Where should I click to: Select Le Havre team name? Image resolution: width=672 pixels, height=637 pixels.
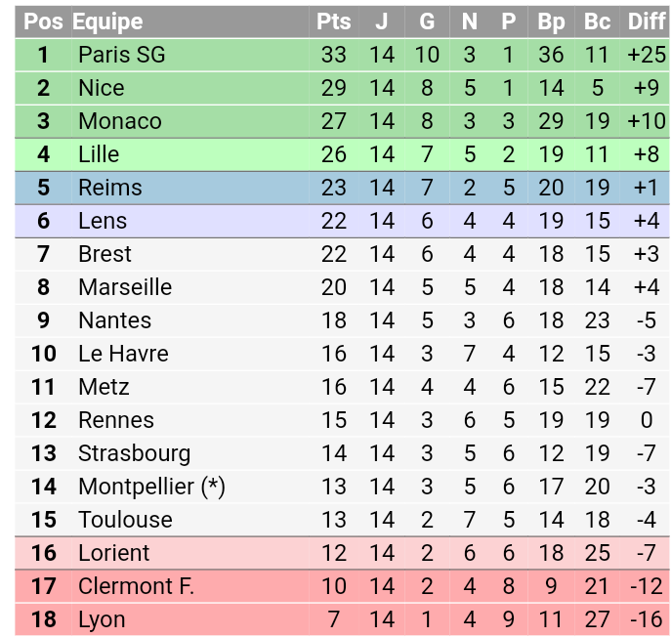[x=123, y=354]
